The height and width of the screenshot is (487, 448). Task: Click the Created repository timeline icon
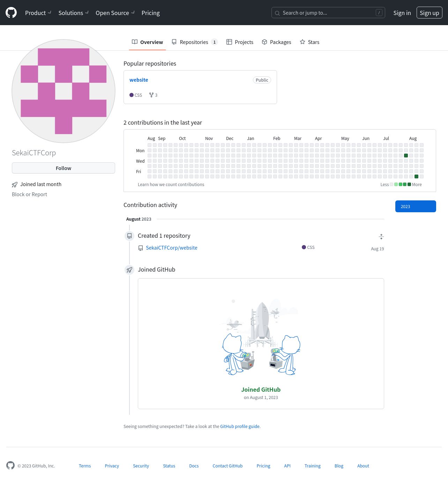point(129,236)
